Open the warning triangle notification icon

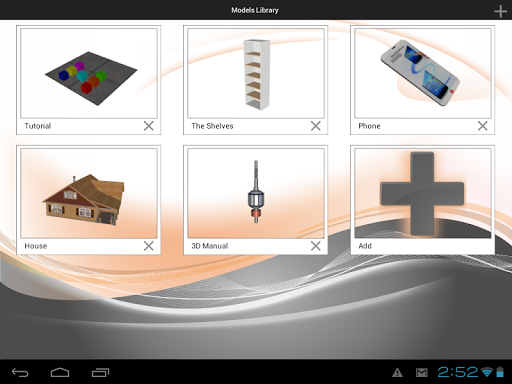(x=397, y=372)
